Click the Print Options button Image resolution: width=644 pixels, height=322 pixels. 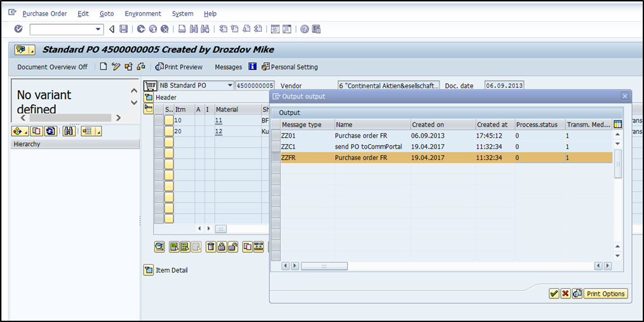pyautogui.click(x=606, y=293)
